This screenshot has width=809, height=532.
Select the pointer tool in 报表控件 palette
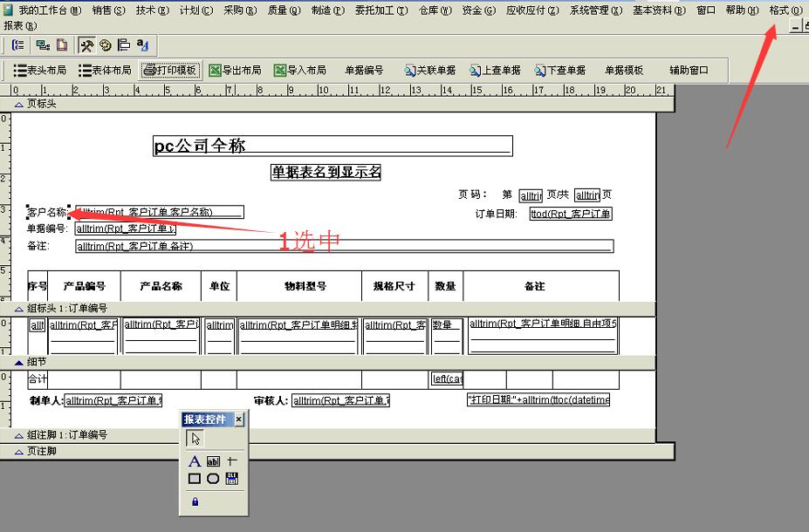195,438
